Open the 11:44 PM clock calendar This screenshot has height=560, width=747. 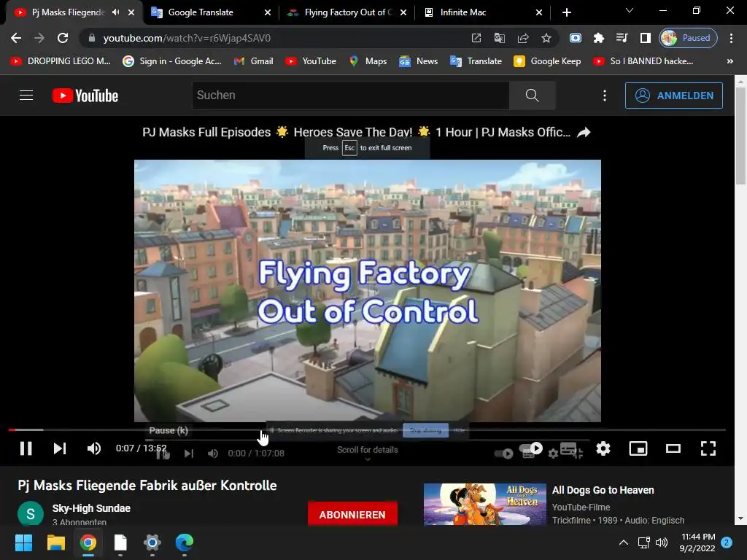coord(698,542)
